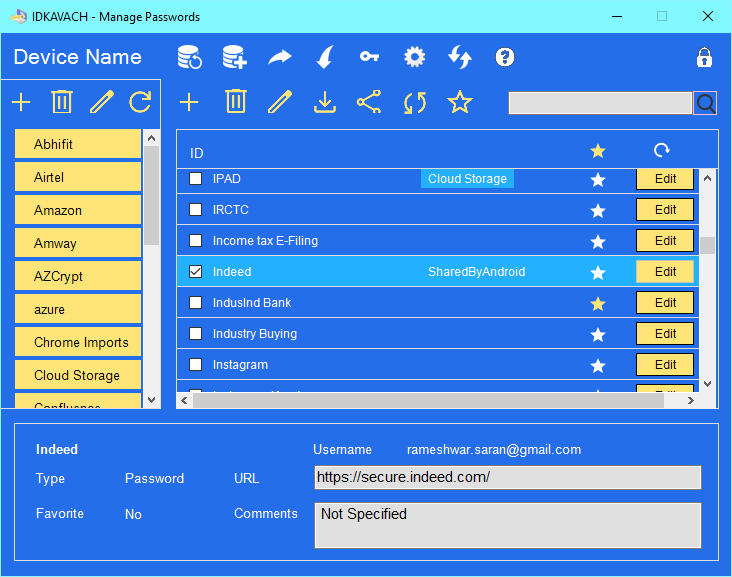Select the Amazon group

(x=78, y=210)
